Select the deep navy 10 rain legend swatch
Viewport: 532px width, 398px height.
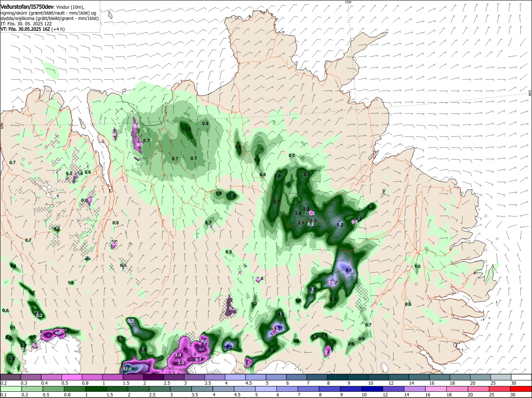click(372, 389)
